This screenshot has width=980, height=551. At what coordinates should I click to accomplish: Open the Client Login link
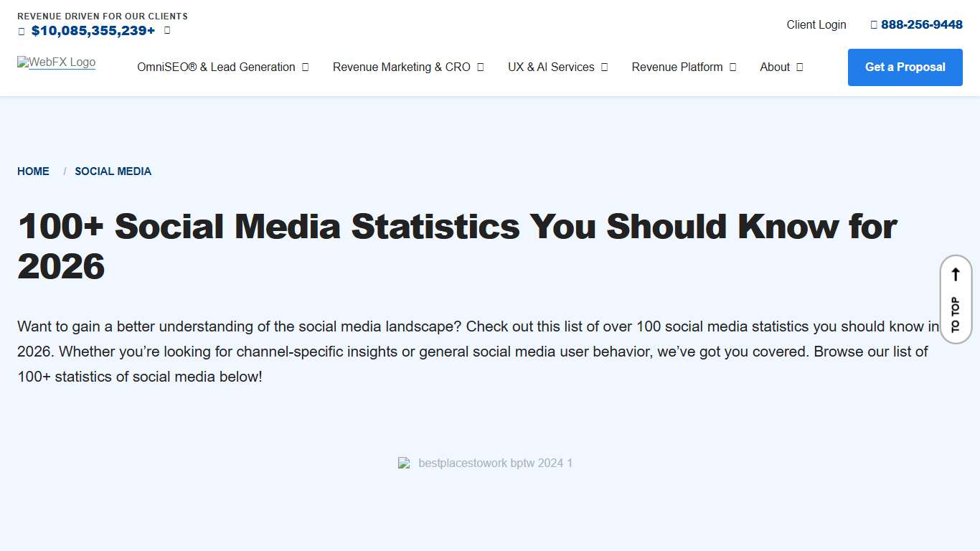pos(816,24)
